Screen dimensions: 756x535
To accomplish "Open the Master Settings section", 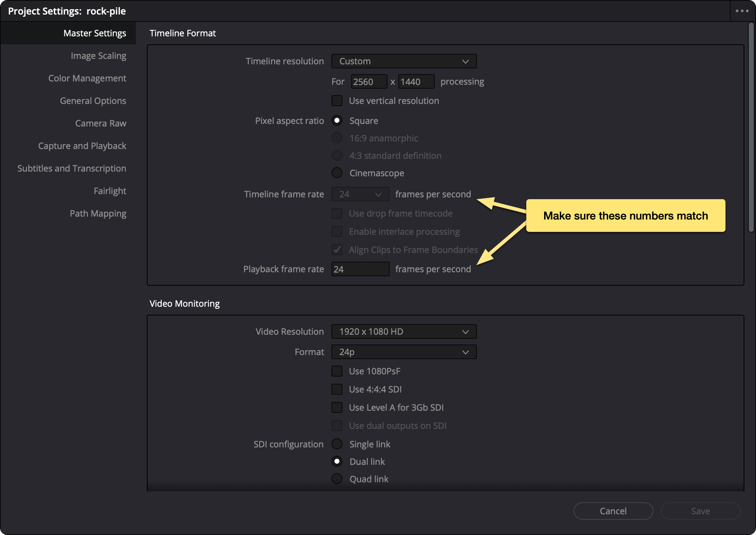I will (68, 33).
